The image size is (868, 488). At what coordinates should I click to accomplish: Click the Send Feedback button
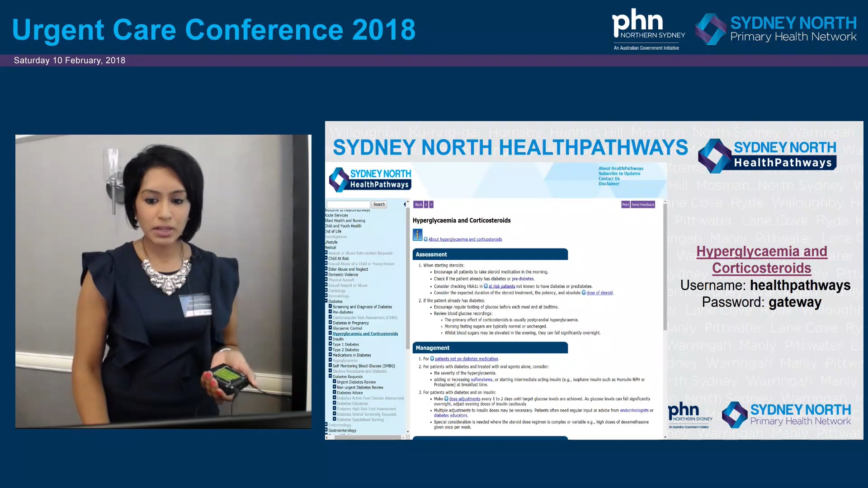click(643, 204)
